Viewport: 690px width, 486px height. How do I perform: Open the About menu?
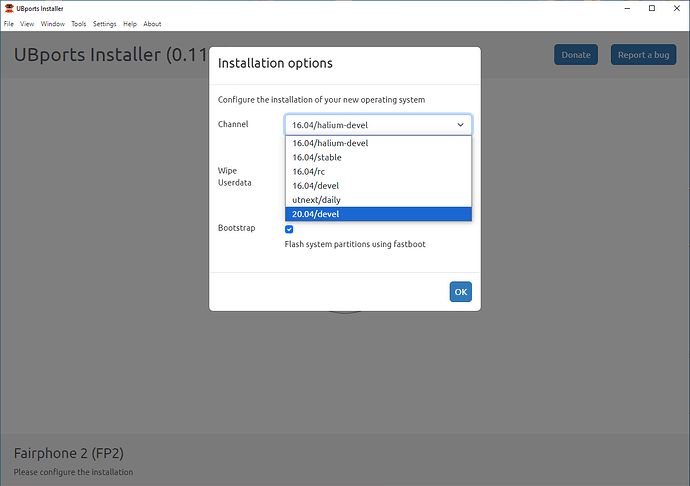[x=152, y=24]
